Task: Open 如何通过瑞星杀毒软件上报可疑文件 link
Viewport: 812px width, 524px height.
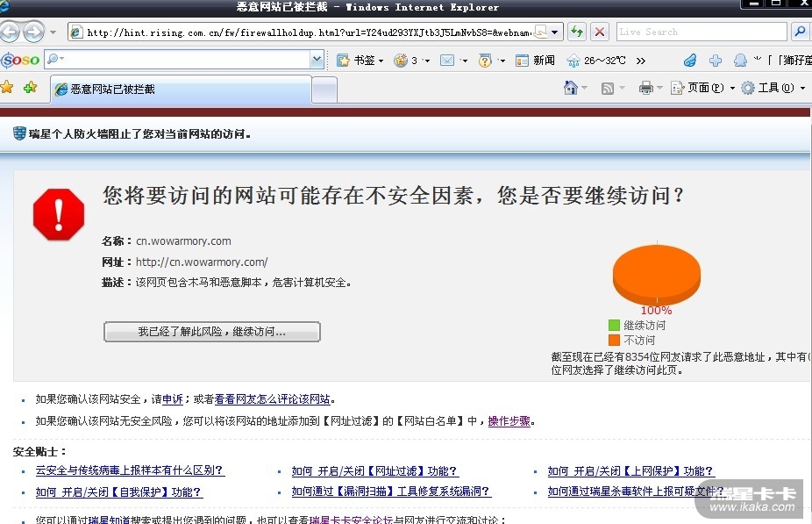Action: (x=636, y=491)
